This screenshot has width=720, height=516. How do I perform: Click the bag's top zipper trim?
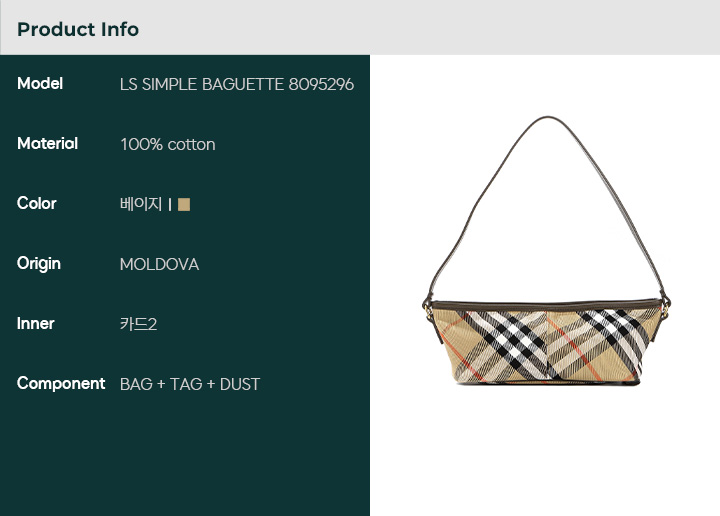[547, 305]
